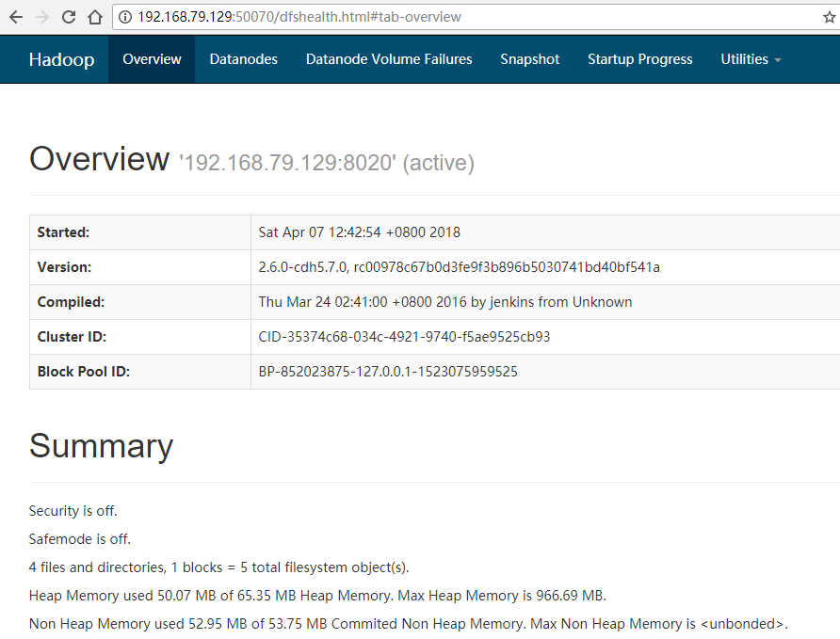Open site information icon in address bar

click(x=125, y=17)
